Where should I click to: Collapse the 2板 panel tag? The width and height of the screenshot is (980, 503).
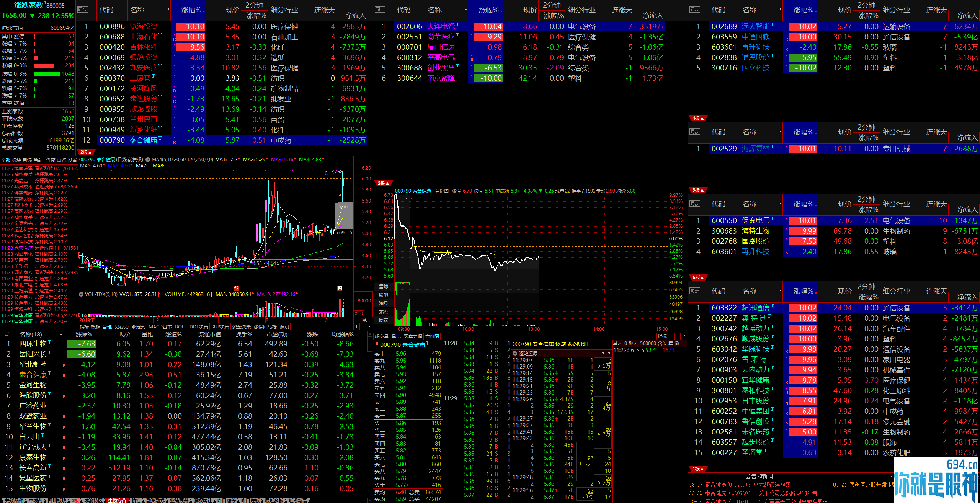pos(86,152)
